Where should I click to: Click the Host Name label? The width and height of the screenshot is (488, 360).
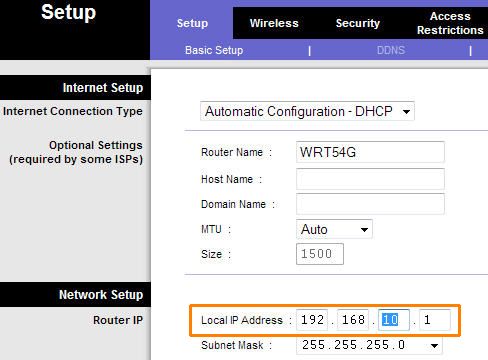(227, 179)
